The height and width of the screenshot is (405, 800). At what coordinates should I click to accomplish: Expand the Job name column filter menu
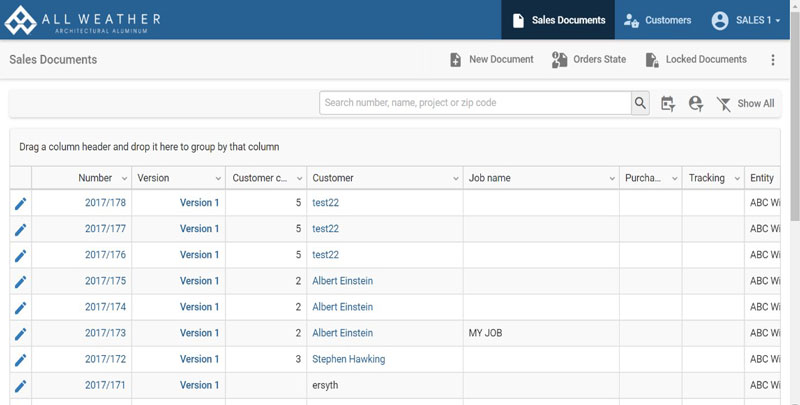click(x=610, y=178)
